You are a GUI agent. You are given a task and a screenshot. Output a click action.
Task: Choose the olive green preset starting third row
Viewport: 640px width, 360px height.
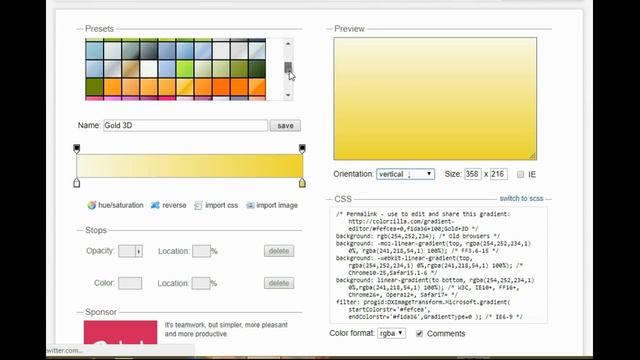click(94, 87)
